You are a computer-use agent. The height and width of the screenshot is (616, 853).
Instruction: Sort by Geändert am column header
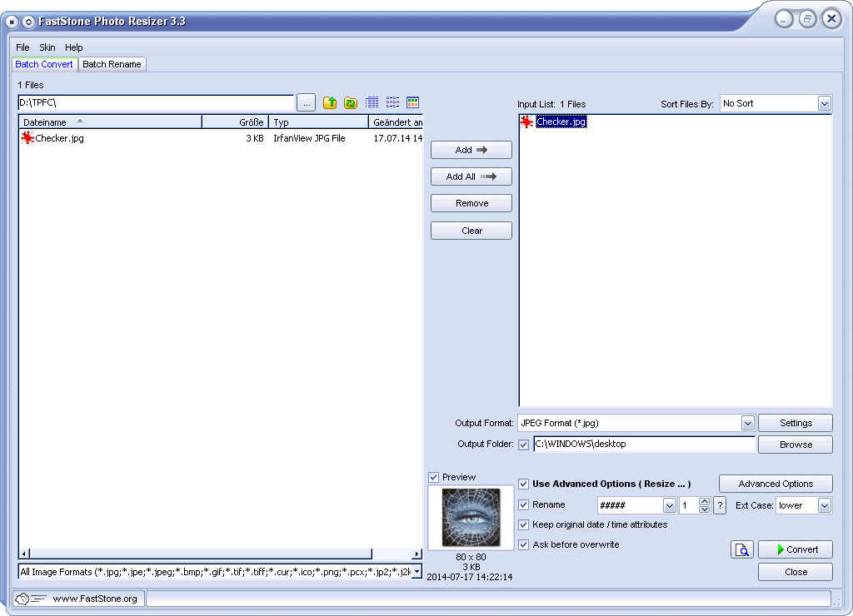pyautogui.click(x=396, y=122)
